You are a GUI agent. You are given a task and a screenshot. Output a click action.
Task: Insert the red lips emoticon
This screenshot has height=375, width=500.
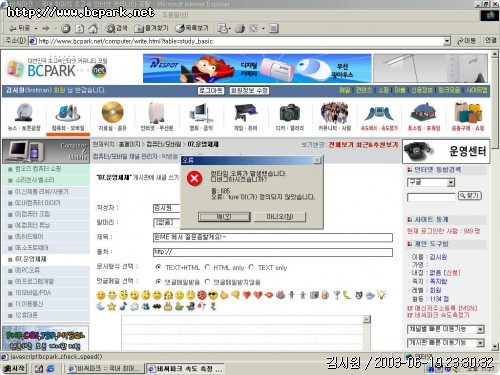point(269,295)
